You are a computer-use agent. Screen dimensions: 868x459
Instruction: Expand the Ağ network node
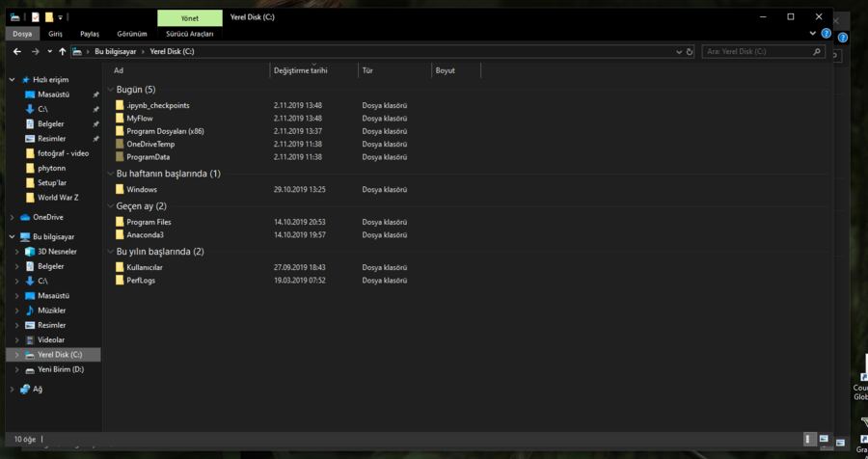[x=13, y=390]
